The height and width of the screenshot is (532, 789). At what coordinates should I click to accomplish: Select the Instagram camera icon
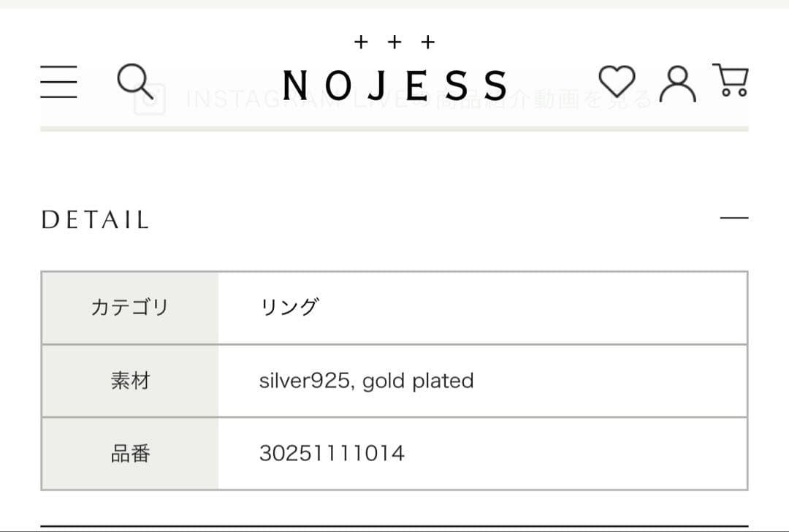pyautogui.click(x=148, y=98)
